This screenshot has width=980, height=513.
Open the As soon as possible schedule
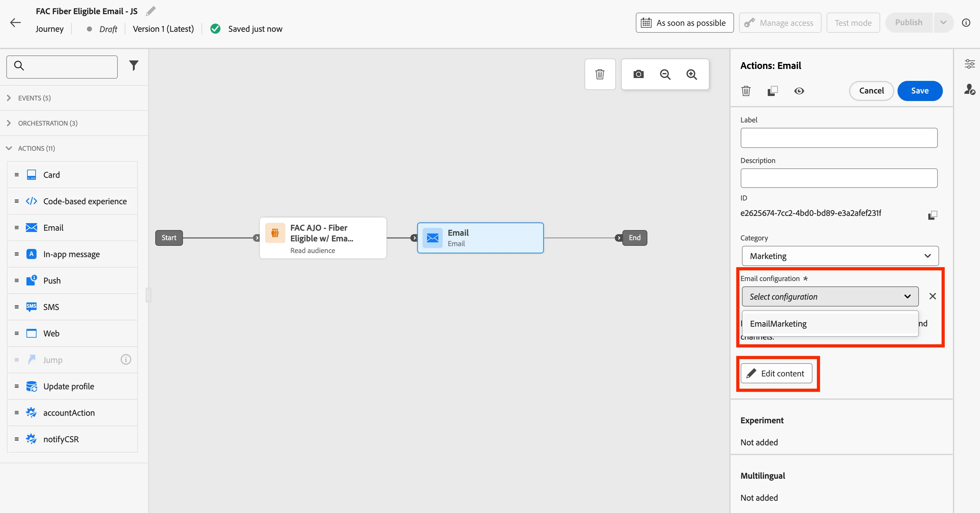pos(684,23)
